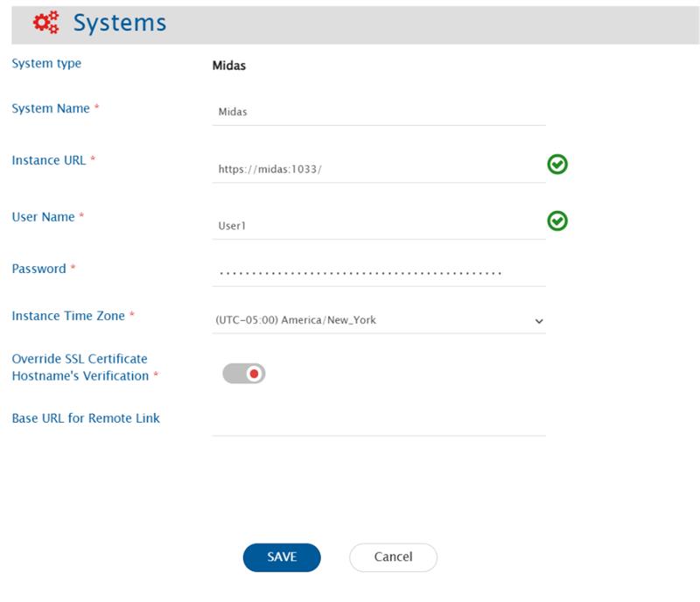Click into the Instance URL text field
The height and width of the screenshot is (602, 700).
tap(378, 170)
